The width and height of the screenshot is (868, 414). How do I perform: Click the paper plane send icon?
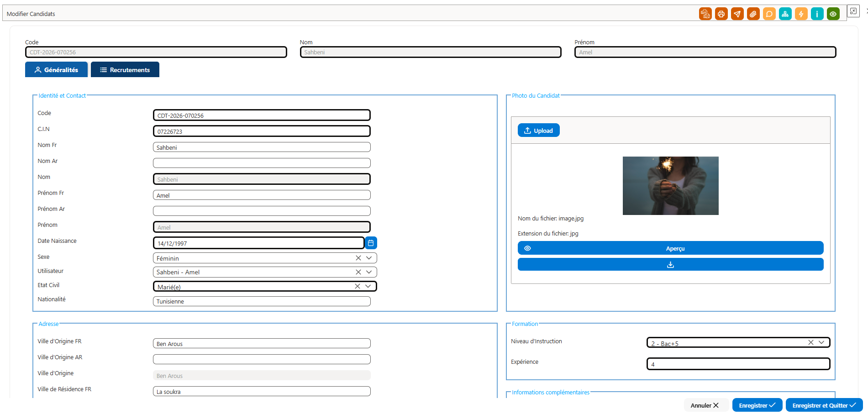[737, 14]
